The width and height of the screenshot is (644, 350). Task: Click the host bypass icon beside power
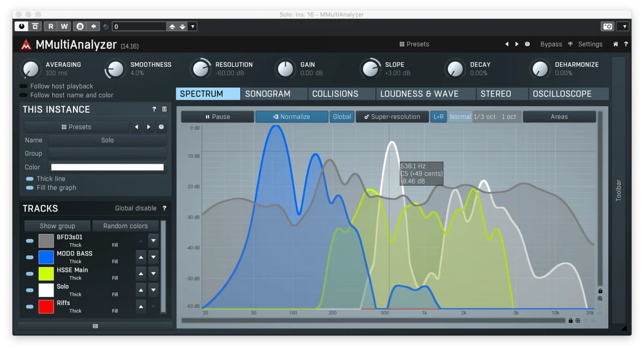tap(35, 26)
